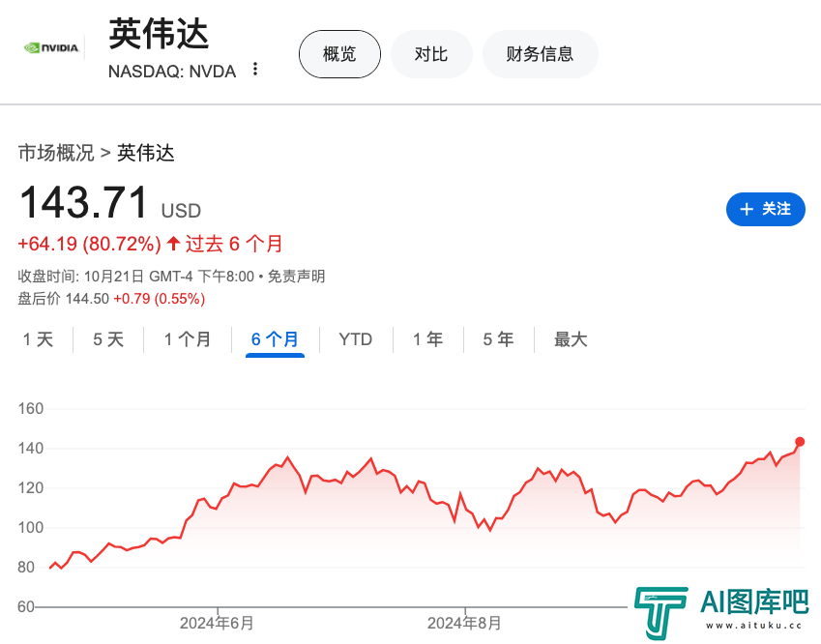Click the 120 y-axis label
The width and height of the screenshot is (821, 644).
click(31, 488)
